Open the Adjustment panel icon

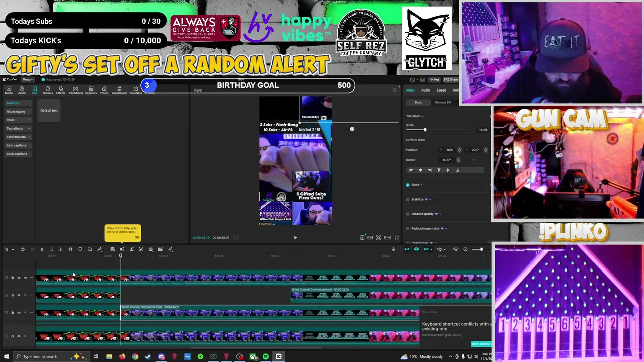pos(119,90)
